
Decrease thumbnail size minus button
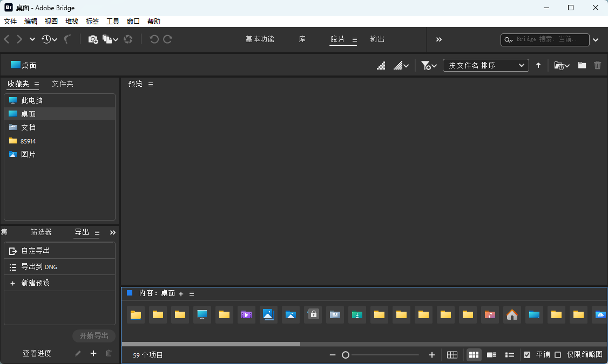click(332, 355)
